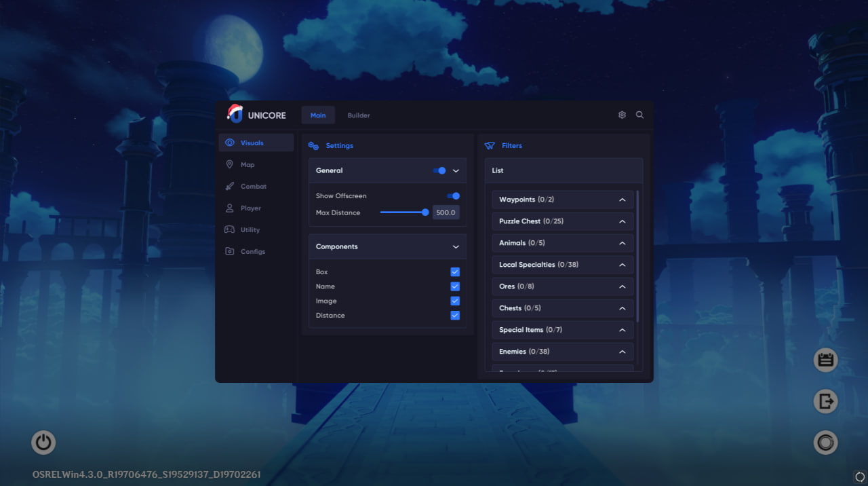The height and width of the screenshot is (486, 868).
Task: Click the small refresh arrows corner icon
Action: (x=860, y=476)
